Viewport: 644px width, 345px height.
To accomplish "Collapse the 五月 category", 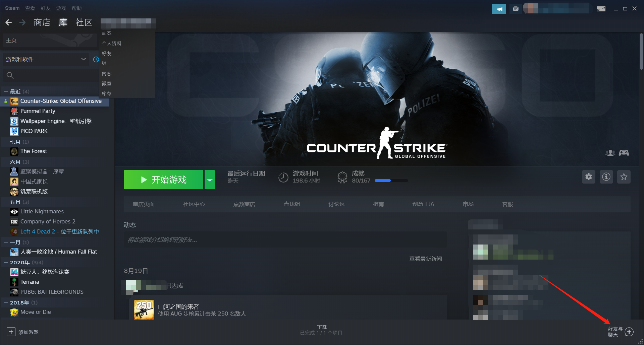I will [6, 202].
